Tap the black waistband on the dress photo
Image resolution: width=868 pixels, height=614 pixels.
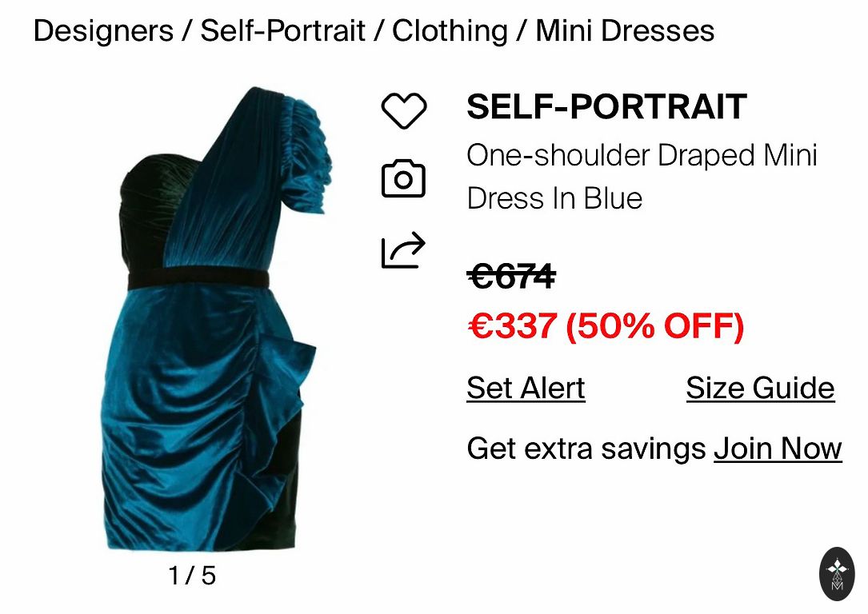pos(198,279)
